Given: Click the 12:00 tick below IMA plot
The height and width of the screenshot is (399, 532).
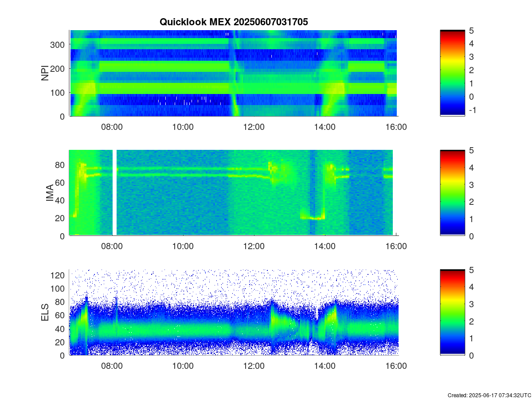Looking at the screenshot, I should (x=254, y=246).
